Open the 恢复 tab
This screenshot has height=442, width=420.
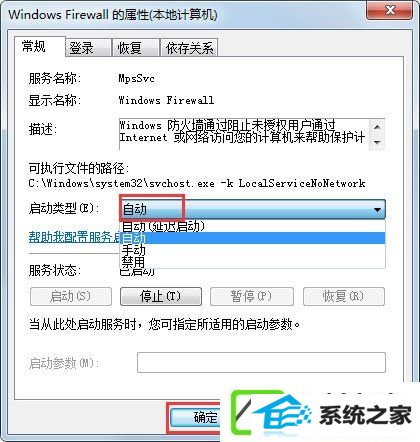135,48
